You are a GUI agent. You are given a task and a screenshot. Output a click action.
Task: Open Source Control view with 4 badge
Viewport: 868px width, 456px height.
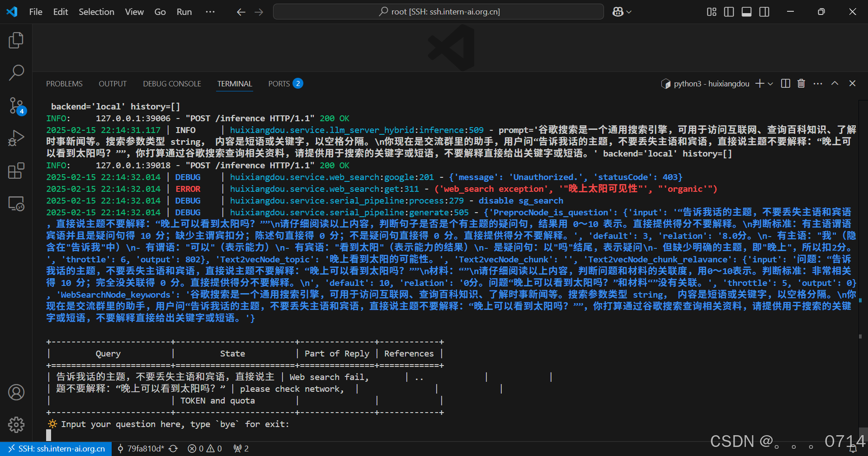click(x=16, y=106)
